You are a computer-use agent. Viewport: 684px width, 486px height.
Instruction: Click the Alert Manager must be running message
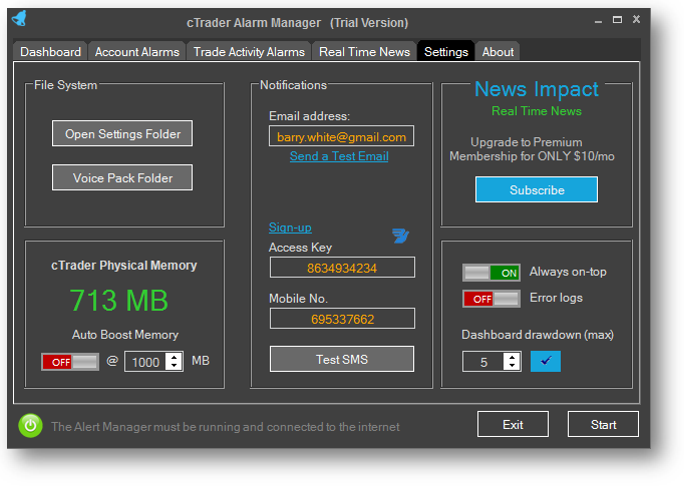[225, 427]
